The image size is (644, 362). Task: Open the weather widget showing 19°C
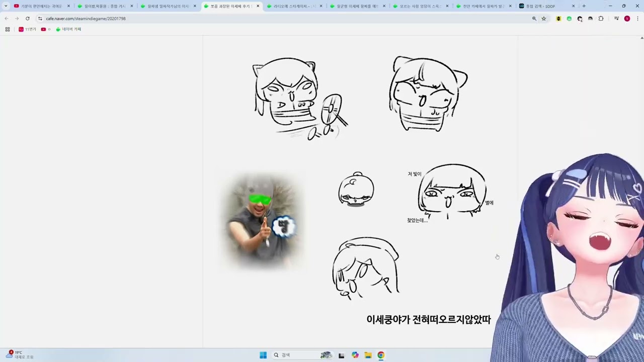coord(20,354)
